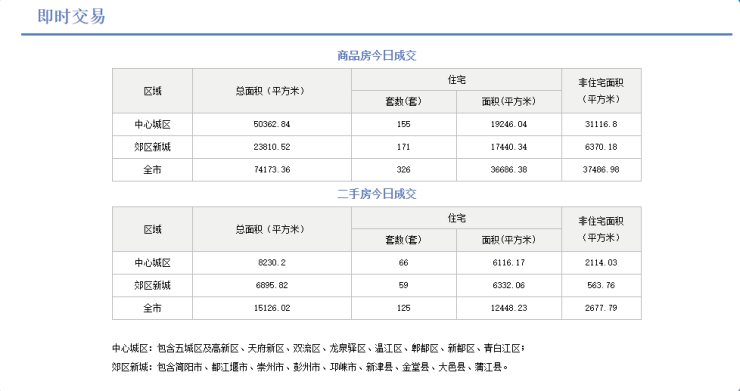The image size is (740, 391).
Task: Select 中心城区 row label in 二手房 table
Action: click(152, 263)
